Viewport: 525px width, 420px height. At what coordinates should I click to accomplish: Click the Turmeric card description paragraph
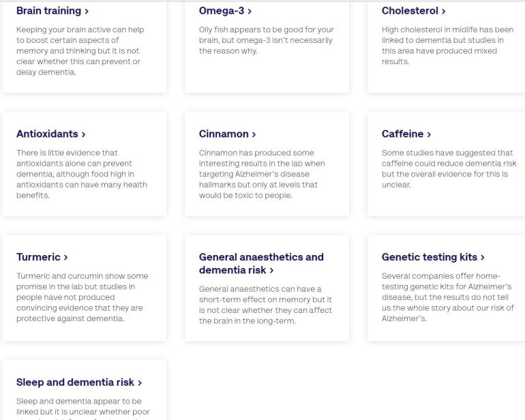click(x=82, y=297)
